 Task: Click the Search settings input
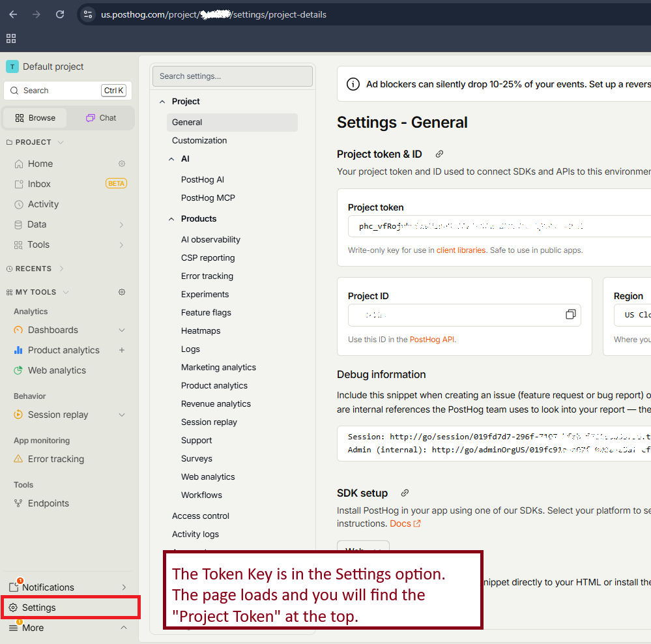[x=233, y=76]
